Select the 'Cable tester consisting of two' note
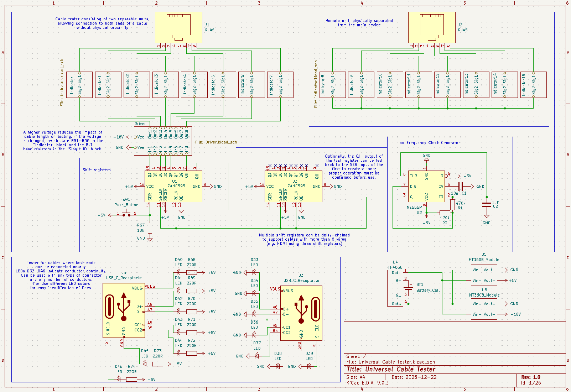The width and height of the screenshot is (571, 392). (102, 23)
